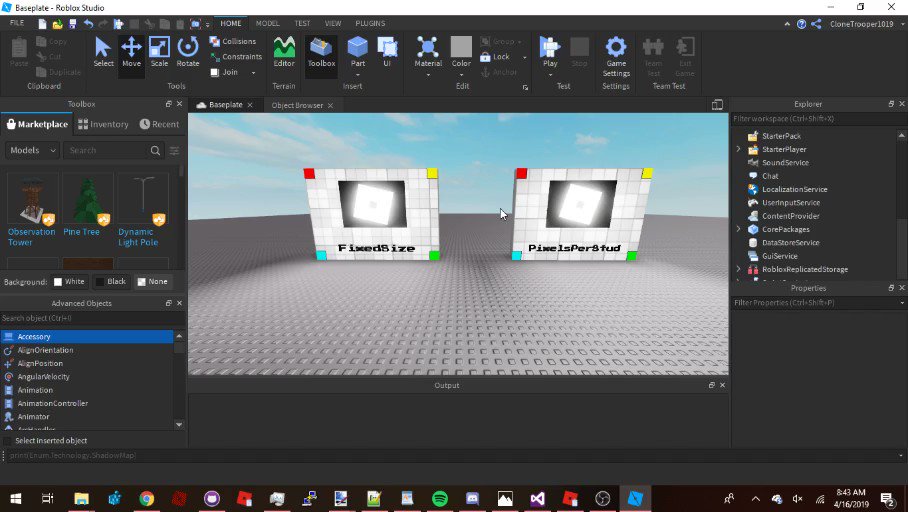The height and width of the screenshot is (512, 908).
Task: Set the Toolbox background to White
Action: [69, 281]
